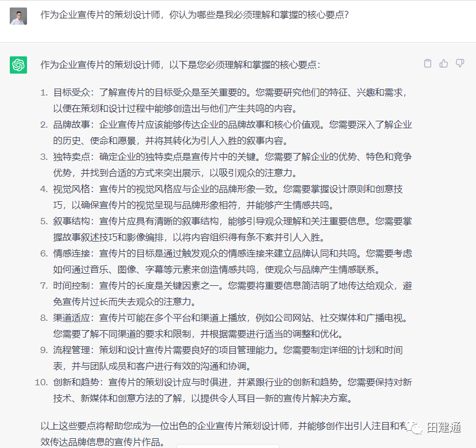
Task: Copy the ChatGPT response to clipboard
Action: (x=427, y=63)
